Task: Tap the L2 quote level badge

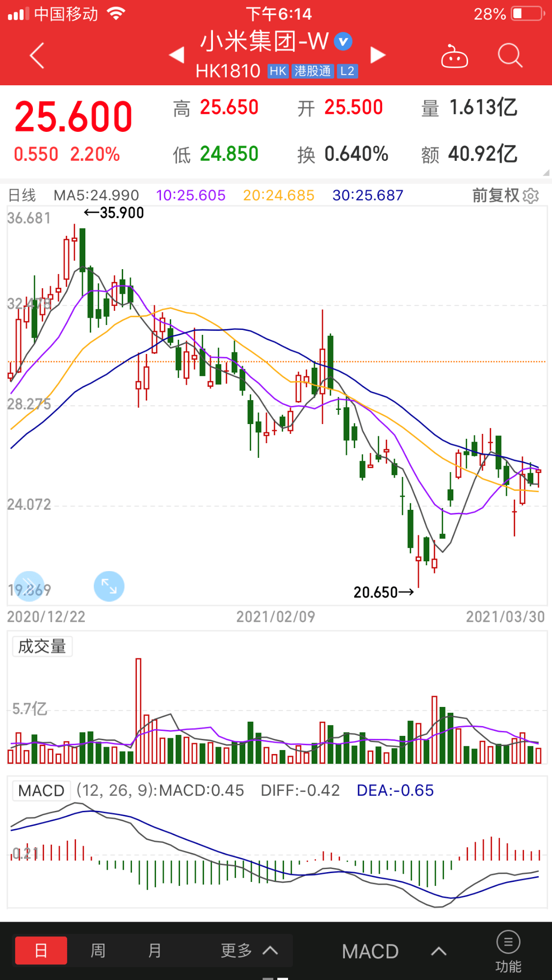Action: point(347,71)
